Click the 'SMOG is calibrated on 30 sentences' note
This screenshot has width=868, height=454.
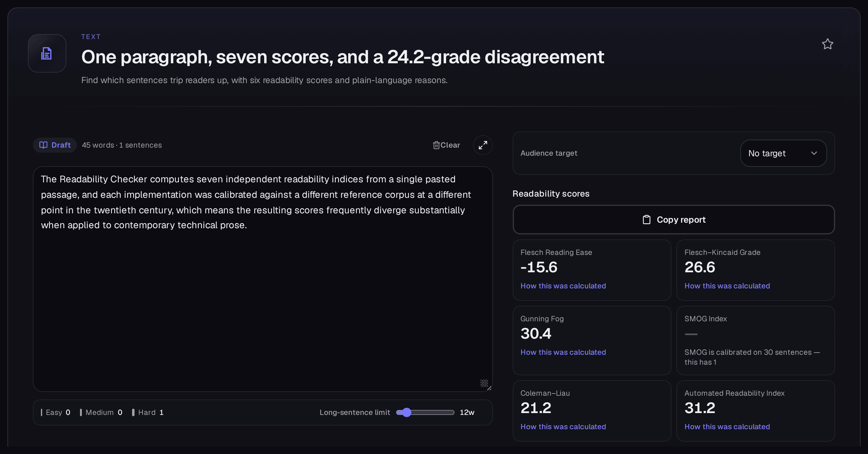[752, 357]
